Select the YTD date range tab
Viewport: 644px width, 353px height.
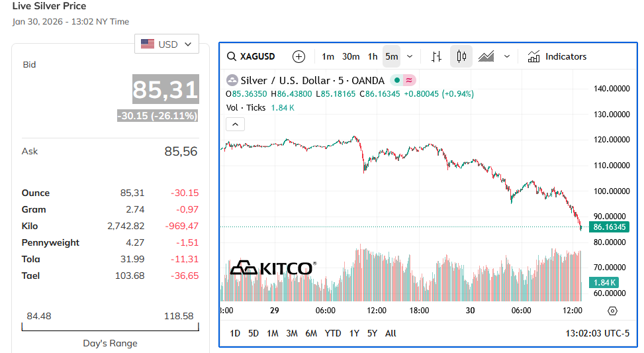click(x=333, y=333)
